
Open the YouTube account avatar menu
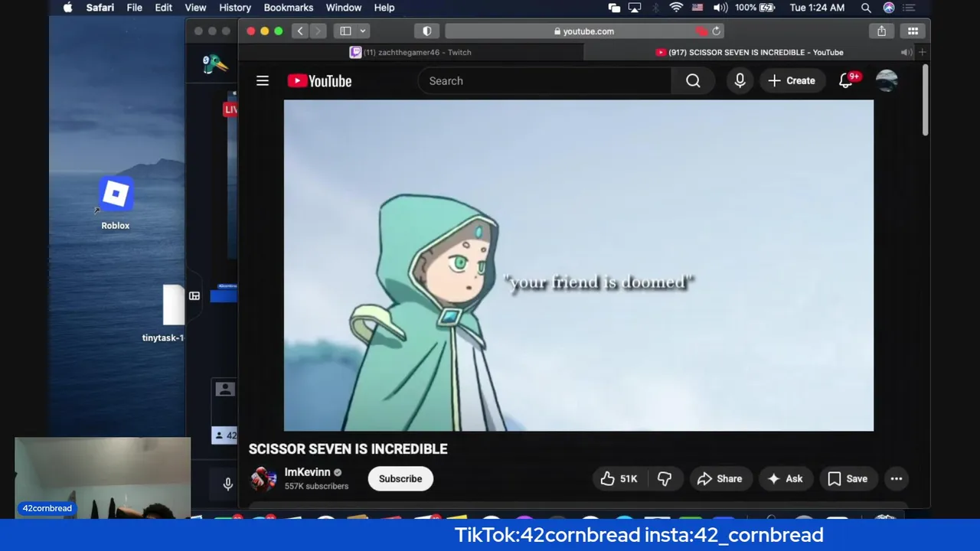point(887,80)
